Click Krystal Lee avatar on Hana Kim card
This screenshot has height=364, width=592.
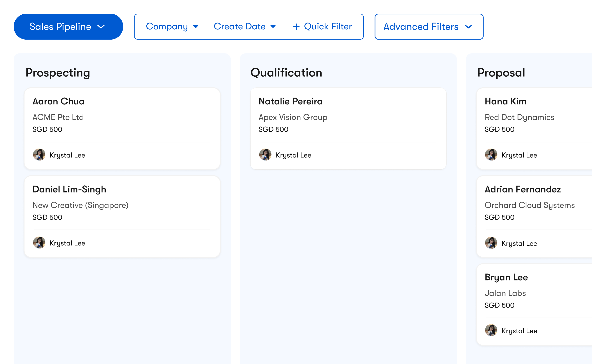491,155
